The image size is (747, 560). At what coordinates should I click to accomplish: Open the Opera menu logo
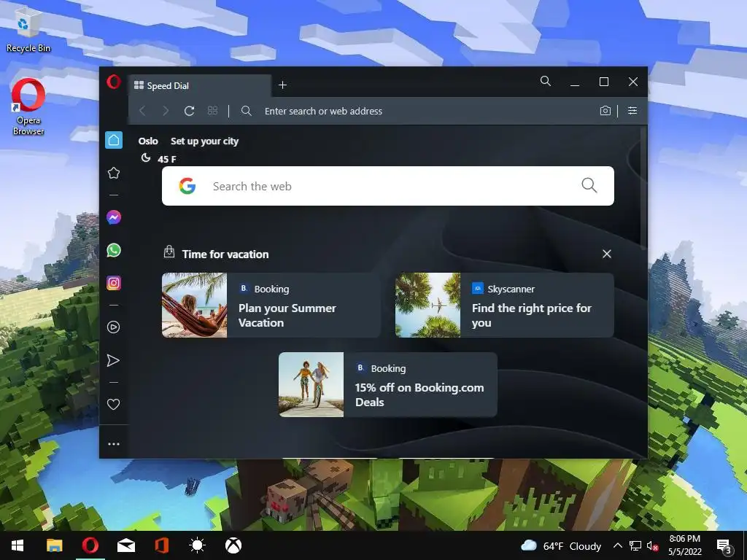(x=113, y=82)
